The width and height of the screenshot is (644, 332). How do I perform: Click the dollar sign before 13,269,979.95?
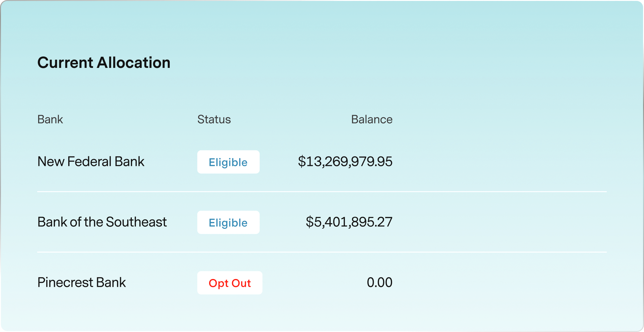302,162
